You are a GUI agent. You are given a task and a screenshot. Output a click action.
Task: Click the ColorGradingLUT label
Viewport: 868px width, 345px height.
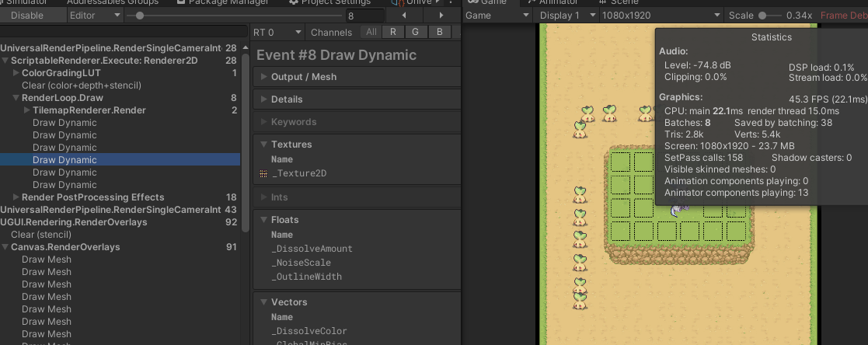61,73
